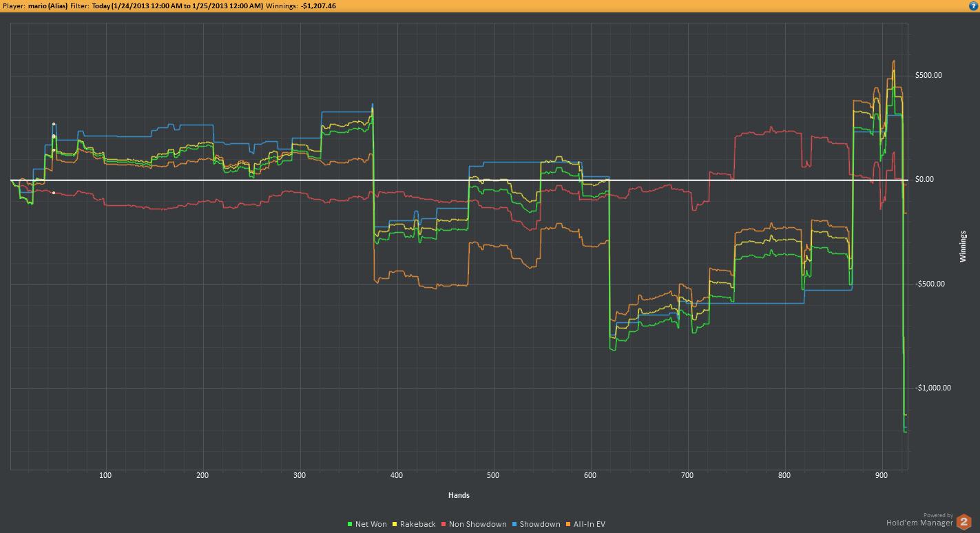
Task: Click the yellow Rakeback legend square
Action: [x=395, y=525]
